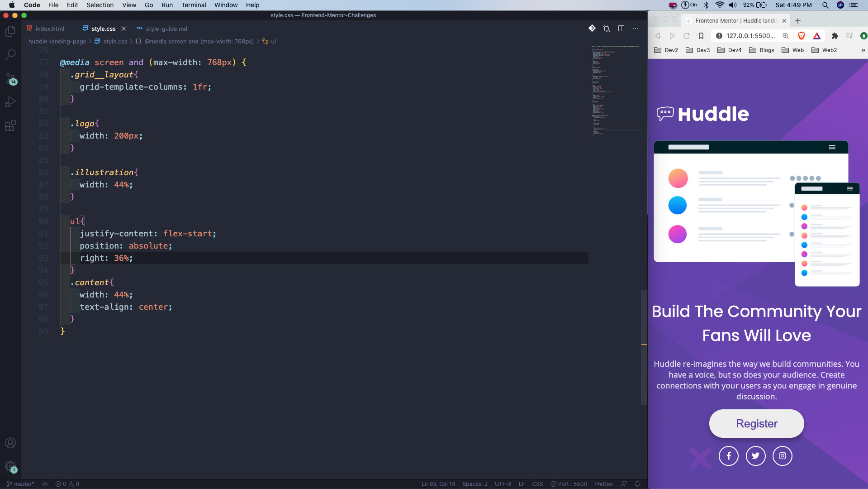Image resolution: width=868 pixels, height=489 pixels.
Task: Toggle Live Server at Port : 5500
Action: click(569, 484)
